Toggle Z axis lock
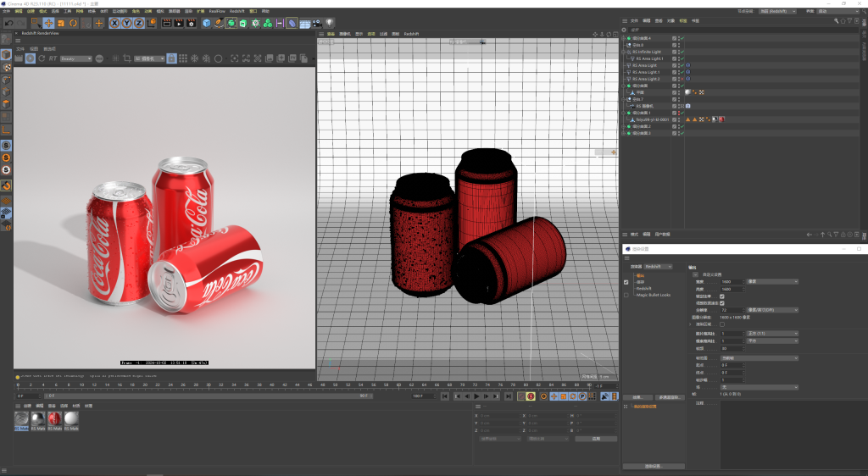868x476 pixels. [138, 23]
